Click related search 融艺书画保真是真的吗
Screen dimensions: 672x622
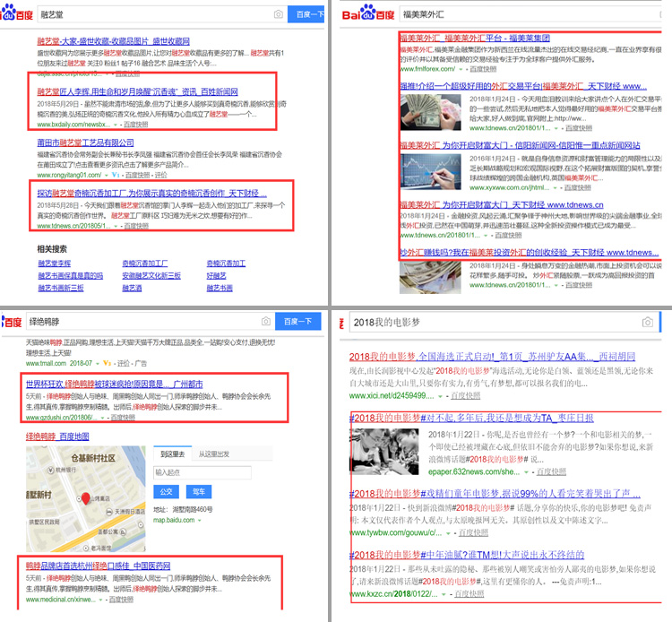click(70, 276)
